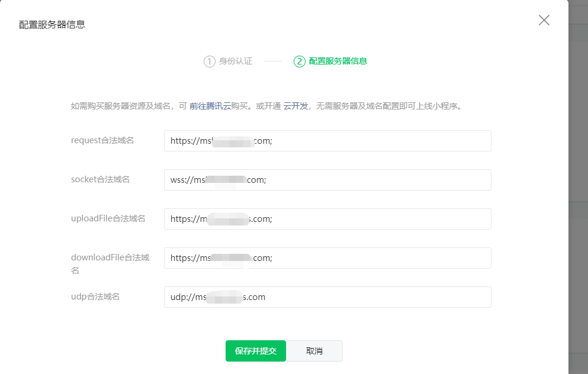Click the downloadFile合法域名 label
Image resolution: width=588 pixels, height=374 pixels.
click(x=110, y=263)
